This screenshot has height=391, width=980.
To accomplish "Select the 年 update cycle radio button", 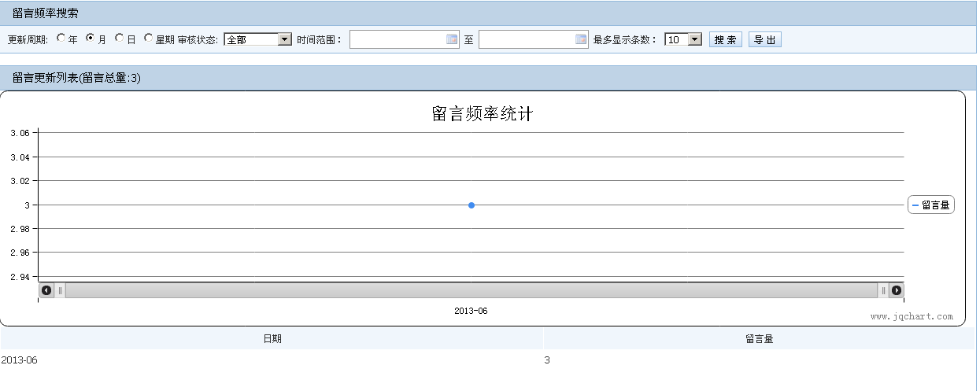I will tap(61, 38).
